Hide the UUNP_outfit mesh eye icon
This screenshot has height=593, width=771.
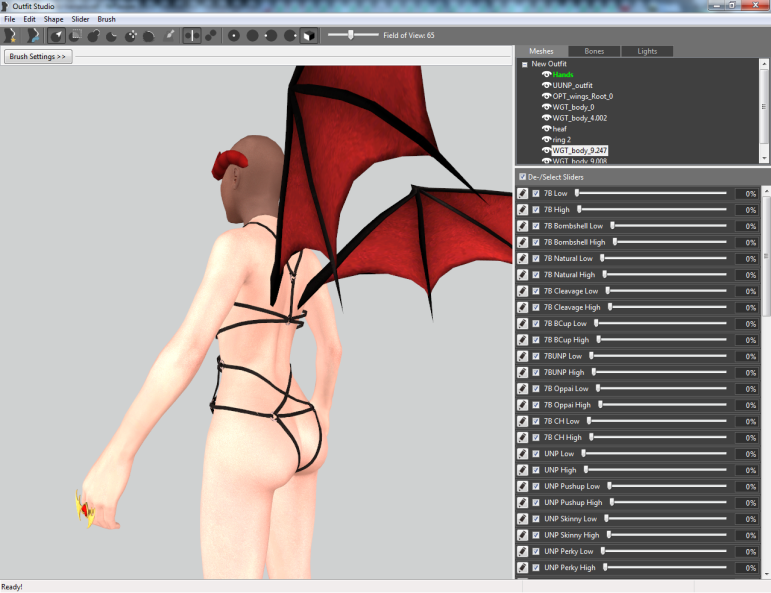click(546, 85)
